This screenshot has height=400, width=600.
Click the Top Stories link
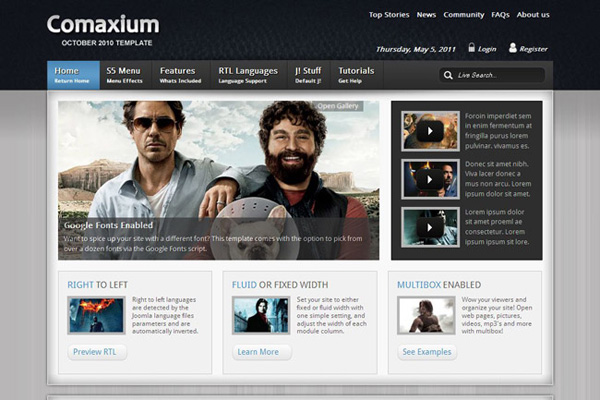(389, 15)
